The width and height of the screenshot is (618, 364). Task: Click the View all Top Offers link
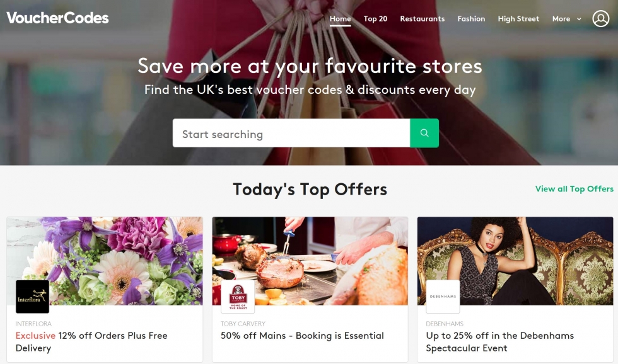click(574, 189)
